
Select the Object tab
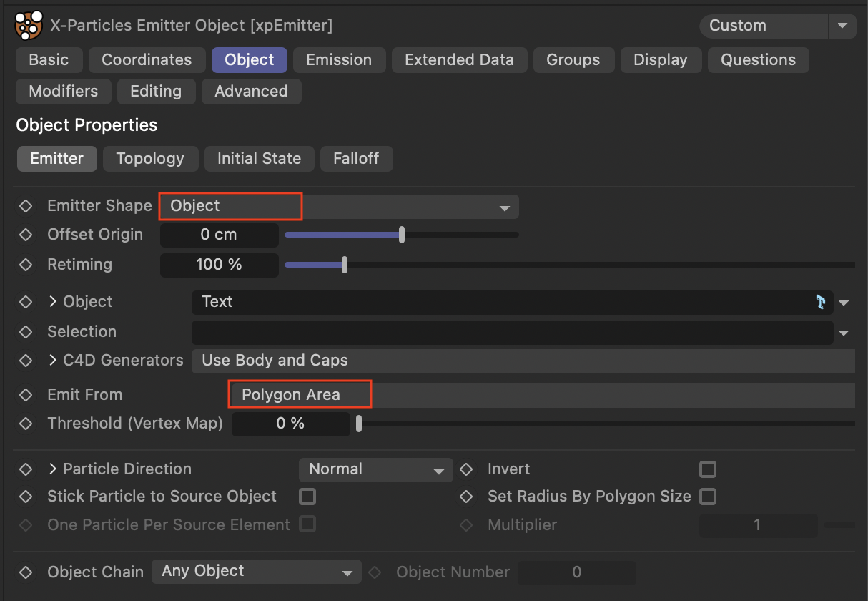(250, 60)
